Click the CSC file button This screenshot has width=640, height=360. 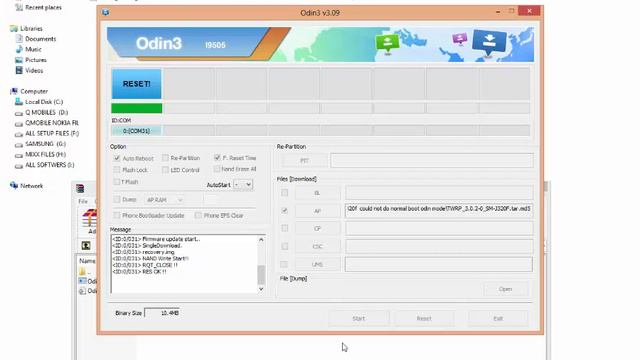(317, 247)
